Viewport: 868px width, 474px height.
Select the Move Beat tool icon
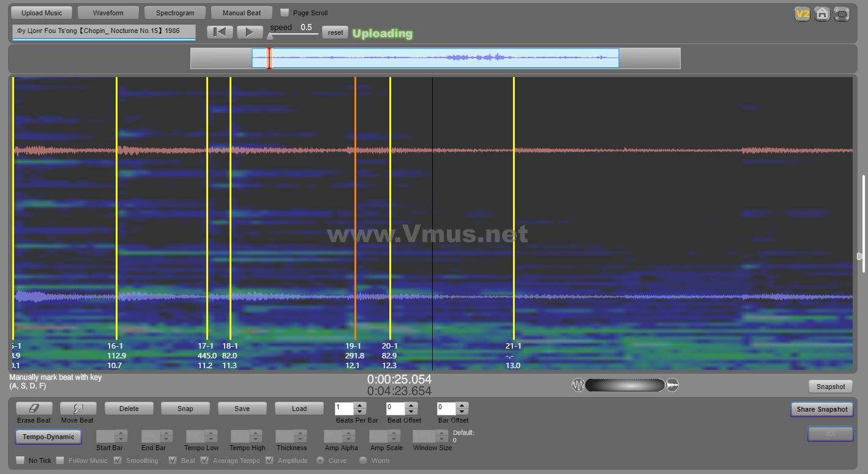77,409
